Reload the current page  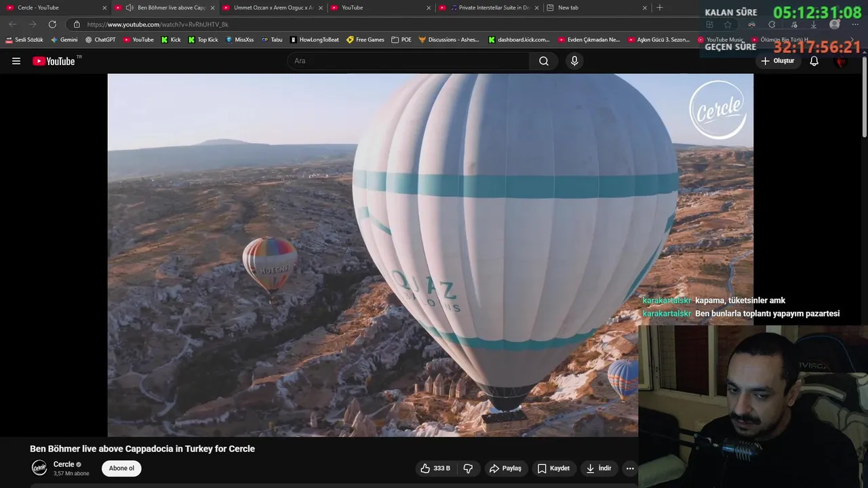(x=52, y=24)
